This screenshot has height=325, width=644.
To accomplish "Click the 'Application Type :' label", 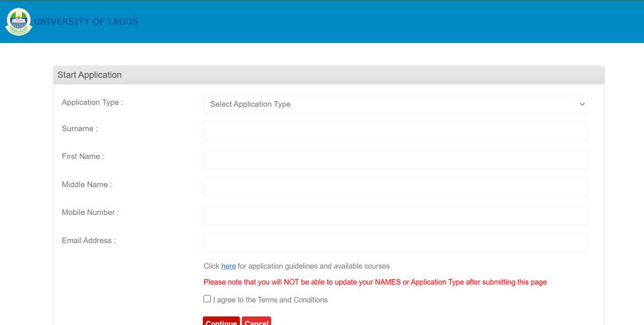I will [92, 102].
